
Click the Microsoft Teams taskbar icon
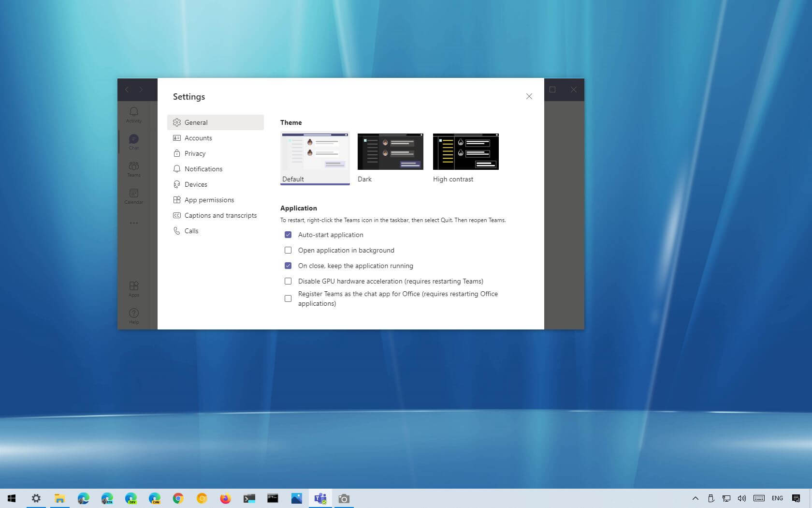(320, 498)
